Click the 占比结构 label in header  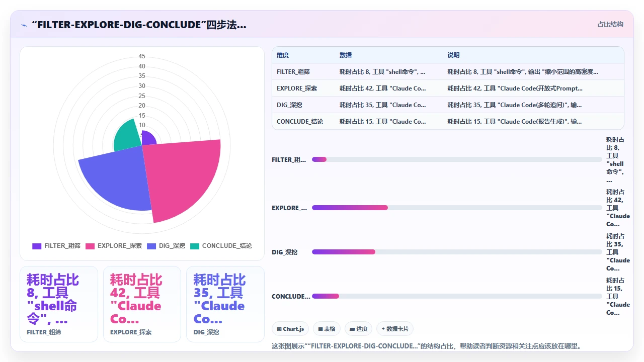pyautogui.click(x=610, y=24)
